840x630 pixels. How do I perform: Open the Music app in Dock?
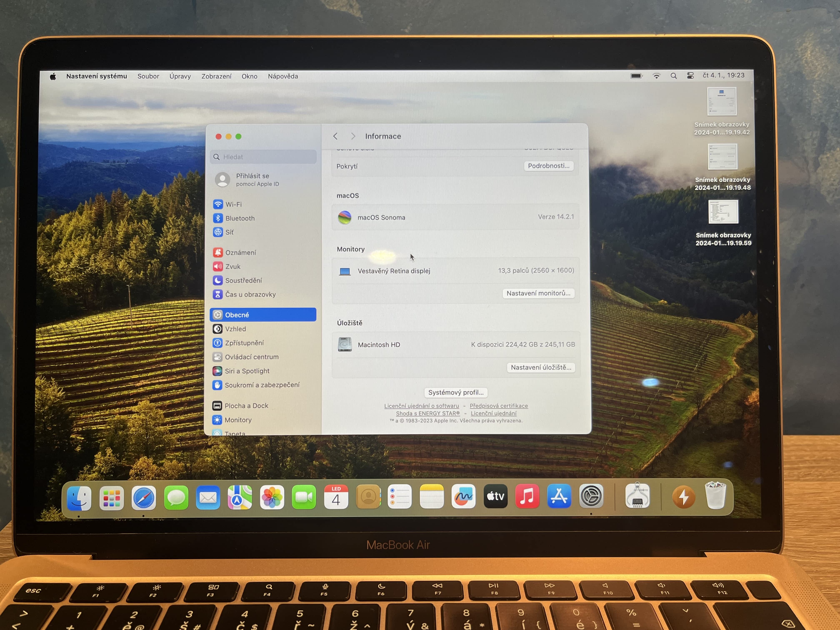point(527,496)
